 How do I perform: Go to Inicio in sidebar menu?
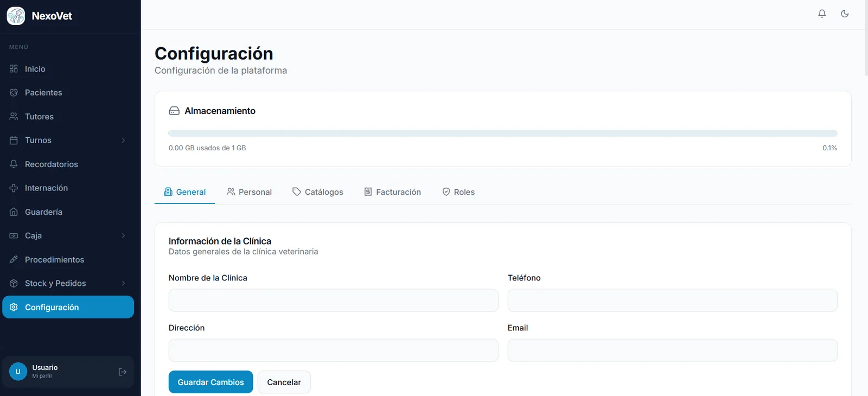pos(68,69)
